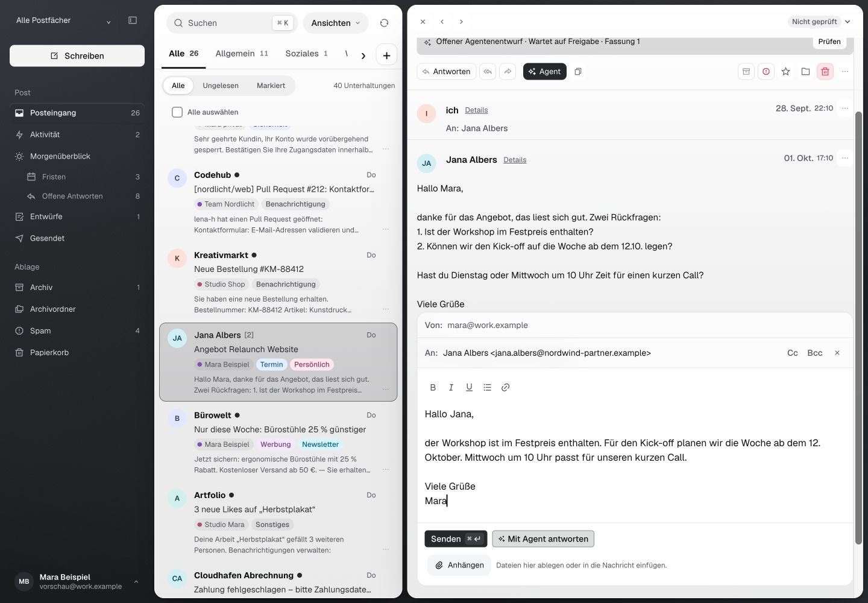Open Posteingang folder
Image resolution: width=868 pixels, height=603 pixels.
pyautogui.click(x=77, y=113)
